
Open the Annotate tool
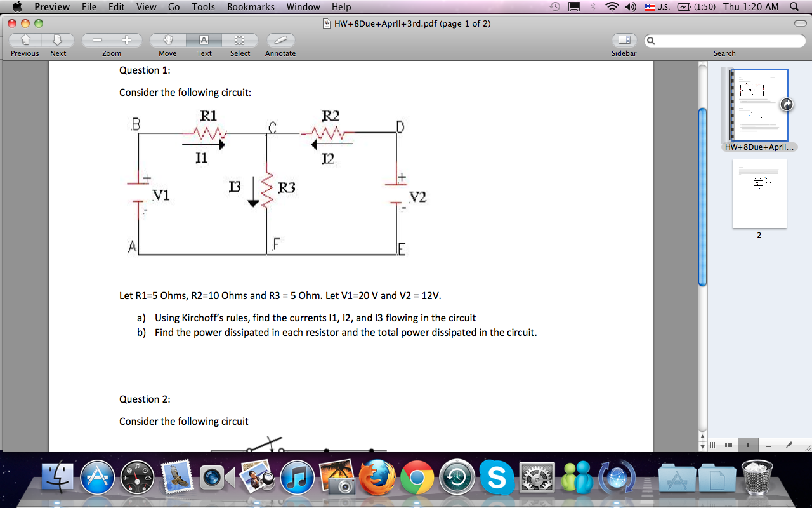(280, 40)
